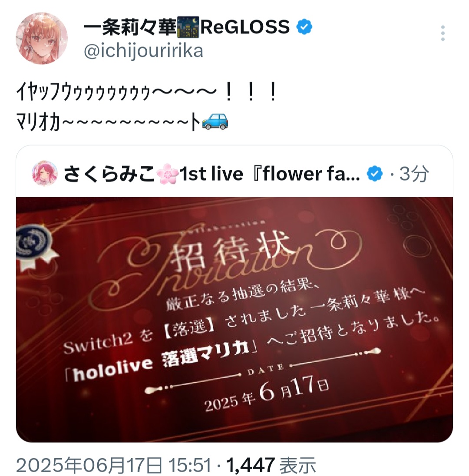Open さくらみこ's small avatar in quoted tweet
Image resolution: width=469 pixels, height=476 pixels.
(x=45, y=173)
